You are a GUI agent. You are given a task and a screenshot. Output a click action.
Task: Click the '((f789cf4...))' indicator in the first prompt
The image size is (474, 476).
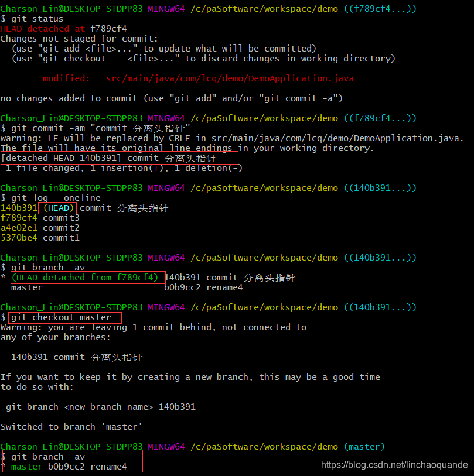tap(380, 9)
